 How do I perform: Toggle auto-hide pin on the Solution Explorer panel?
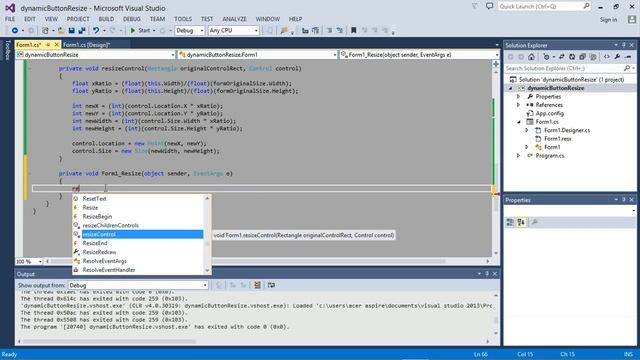pyautogui.click(x=624, y=45)
